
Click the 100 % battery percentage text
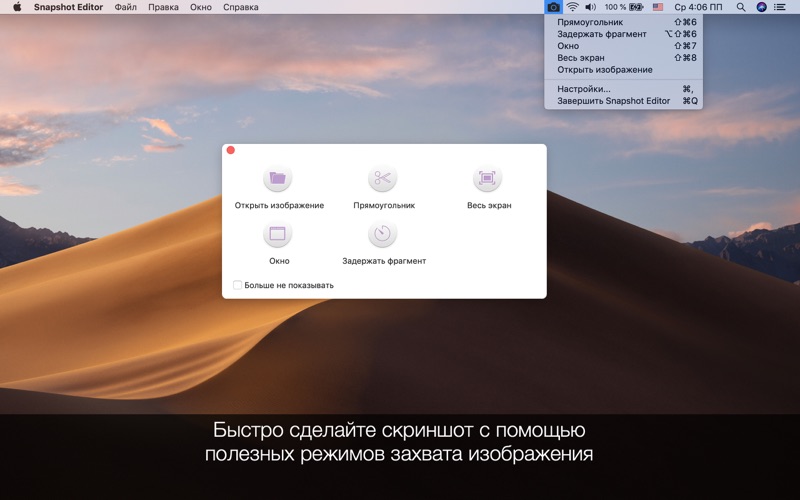point(615,7)
